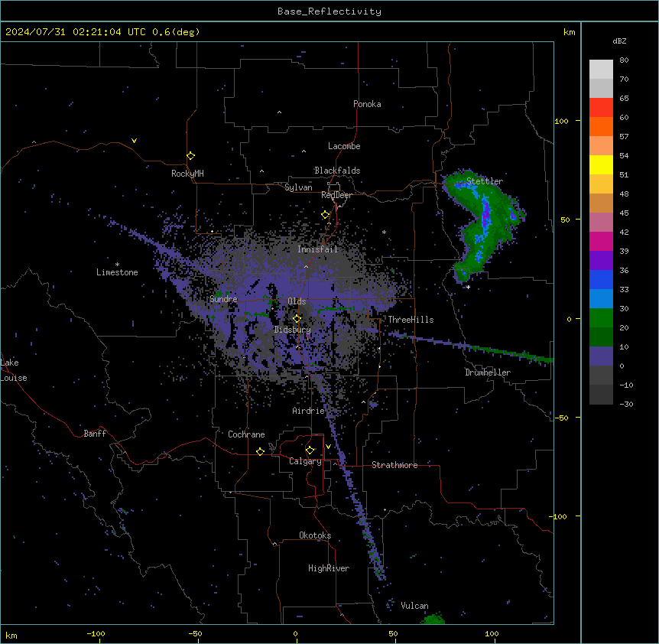
Task: Click the Blackfalds city label
Action: pyautogui.click(x=337, y=171)
